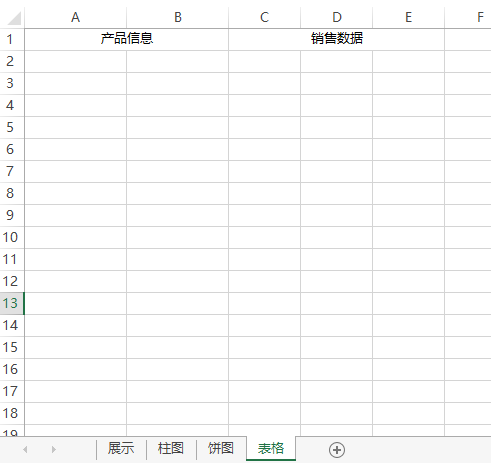Click the merged cell 销售数据
This screenshot has width=491, height=463.
point(337,39)
